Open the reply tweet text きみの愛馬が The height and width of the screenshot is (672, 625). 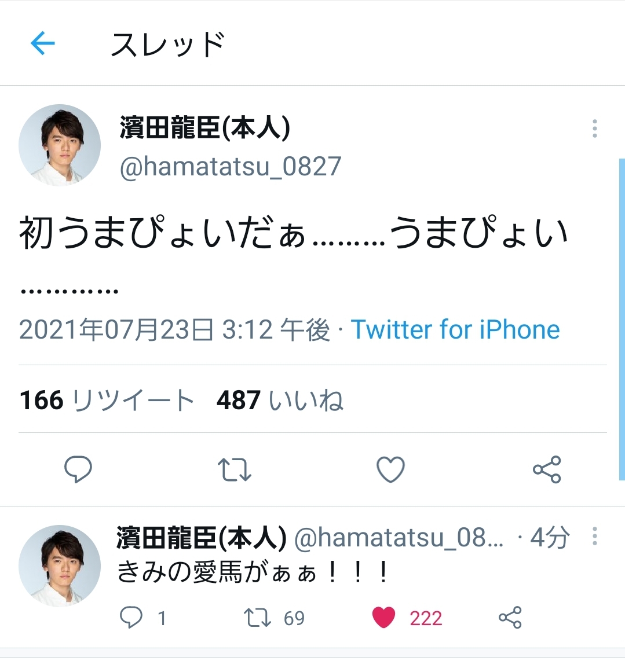(253, 572)
